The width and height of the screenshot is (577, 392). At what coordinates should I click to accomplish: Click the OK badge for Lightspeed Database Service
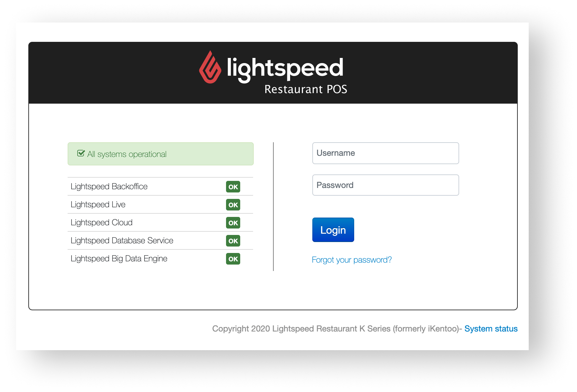point(233,241)
